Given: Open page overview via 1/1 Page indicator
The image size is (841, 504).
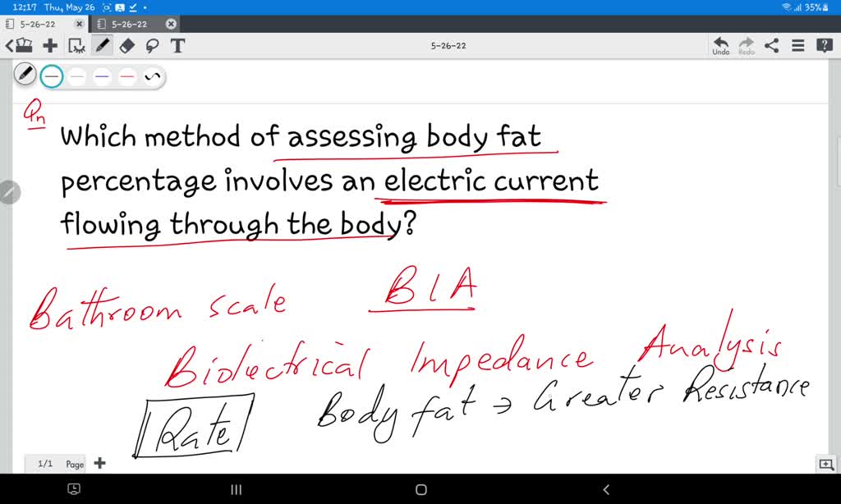Looking at the screenshot, I should click(x=54, y=464).
